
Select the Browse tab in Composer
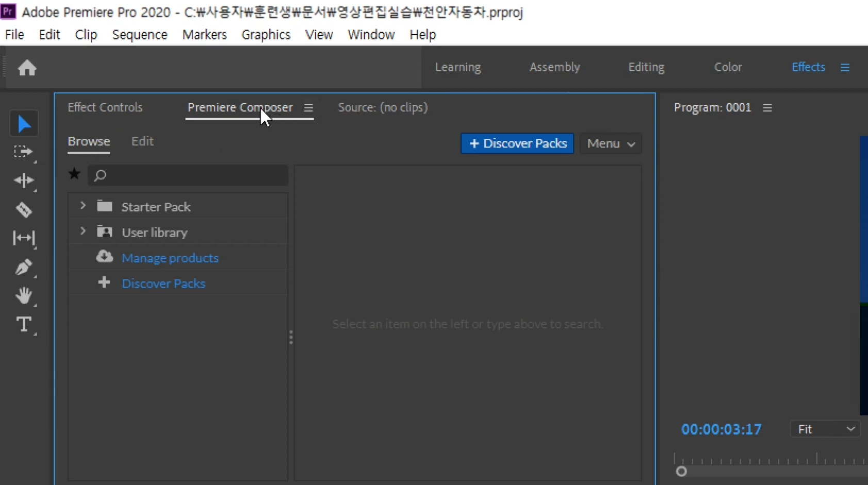[89, 141]
